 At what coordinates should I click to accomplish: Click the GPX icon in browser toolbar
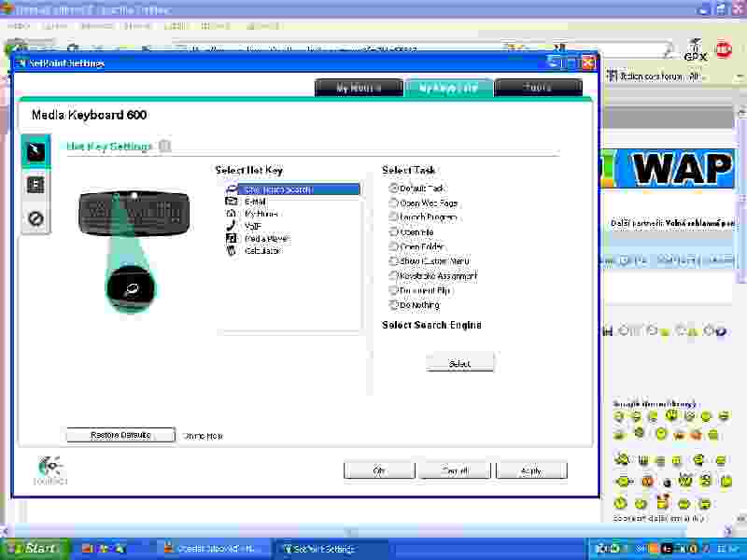point(696,50)
